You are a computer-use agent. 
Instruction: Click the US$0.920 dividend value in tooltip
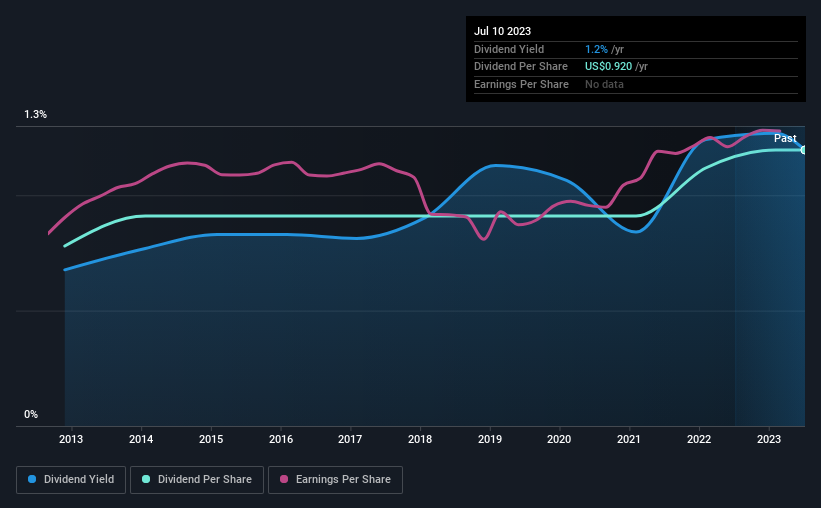pos(608,67)
